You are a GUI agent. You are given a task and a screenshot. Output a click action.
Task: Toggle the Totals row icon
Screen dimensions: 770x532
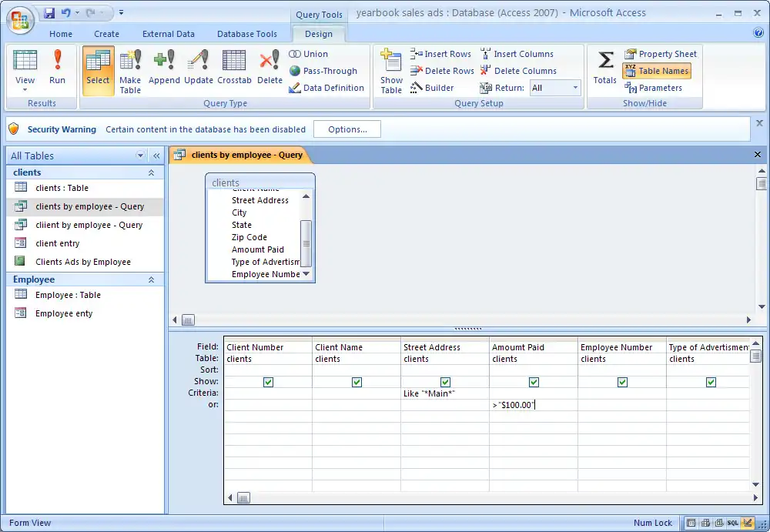pos(605,68)
